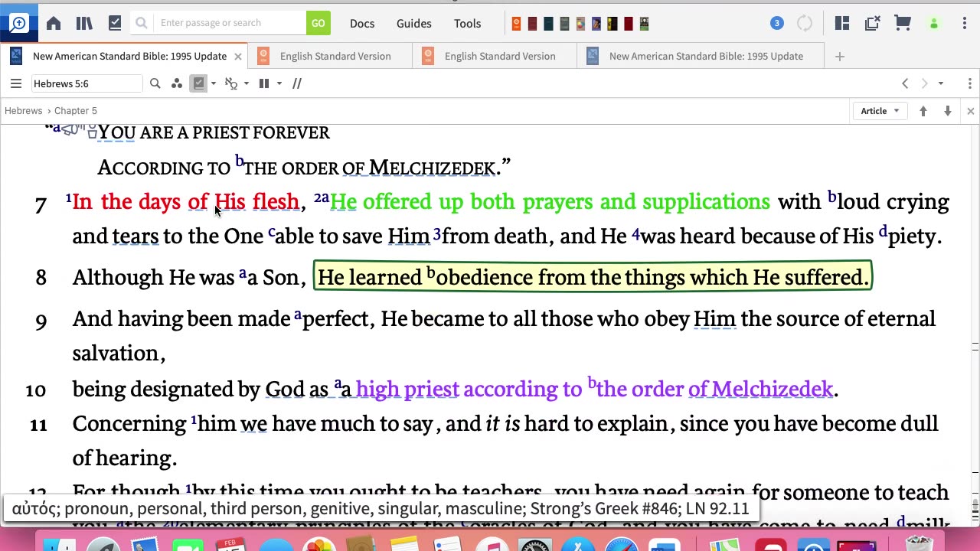Close the locator bar with the X
This screenshot has height=551, width=980.
point(970,111)
